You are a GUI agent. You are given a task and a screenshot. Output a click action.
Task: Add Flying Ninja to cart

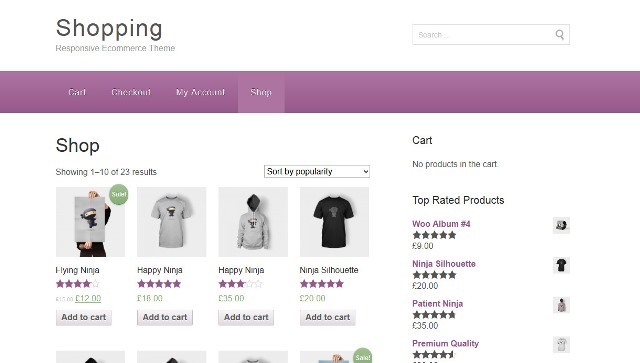(x=84, y=317)
